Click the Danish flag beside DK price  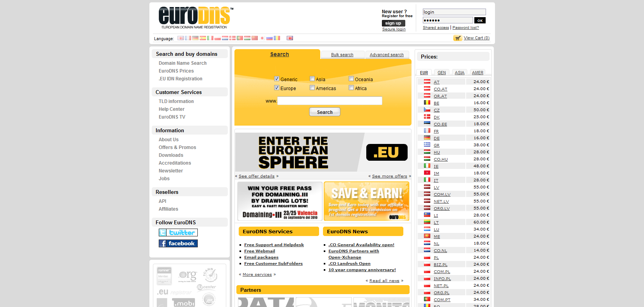(x=427, y=117)
